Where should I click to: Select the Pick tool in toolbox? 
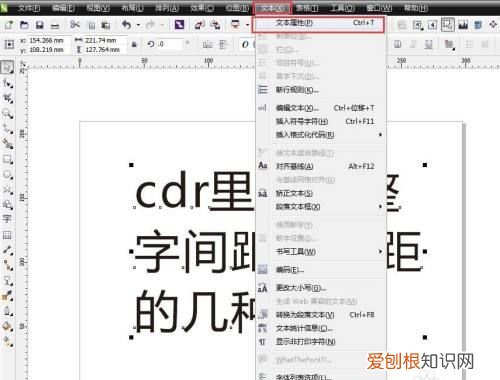click(7, 67)
